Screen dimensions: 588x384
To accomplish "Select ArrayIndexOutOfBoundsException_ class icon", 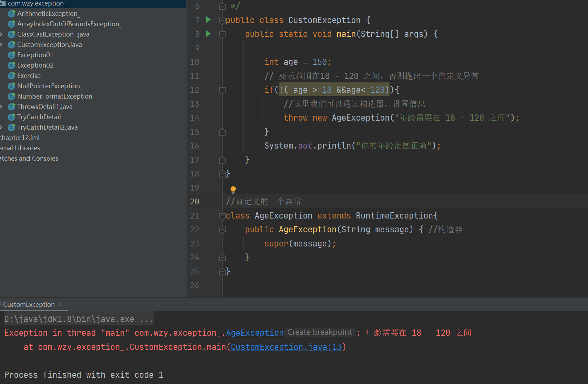I will [12, 24].
